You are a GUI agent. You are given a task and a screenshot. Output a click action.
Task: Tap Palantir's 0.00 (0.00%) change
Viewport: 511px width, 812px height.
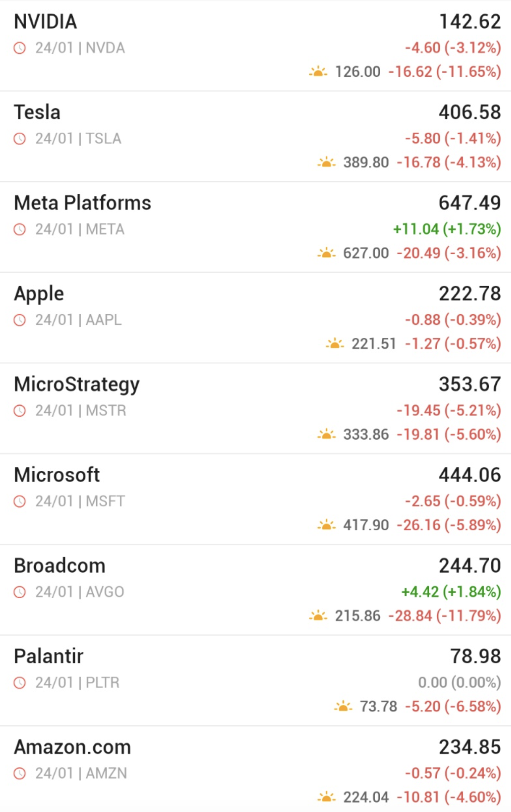459,682
